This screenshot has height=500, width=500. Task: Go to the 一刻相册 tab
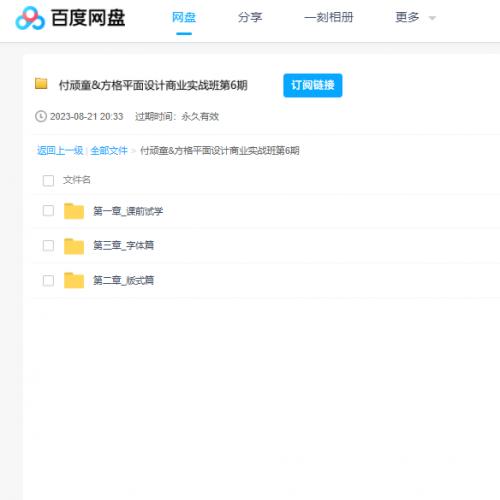click(329, 17)
